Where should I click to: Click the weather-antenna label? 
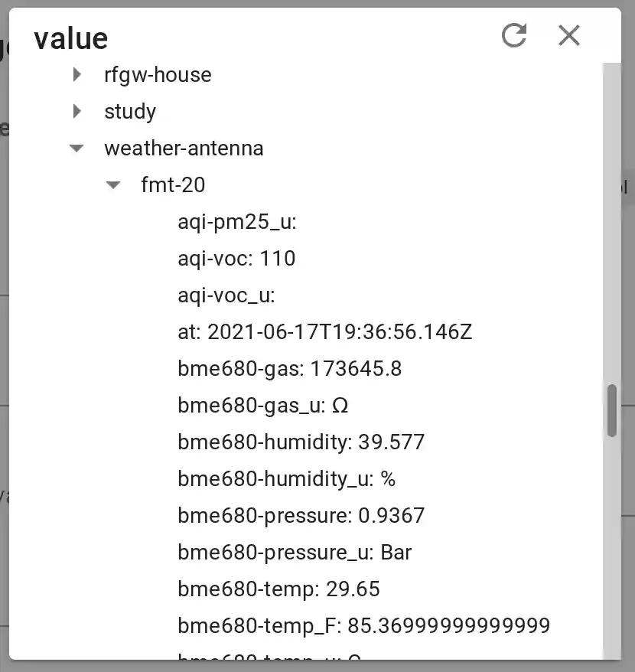pyautogui.click(x=184, y=148)
